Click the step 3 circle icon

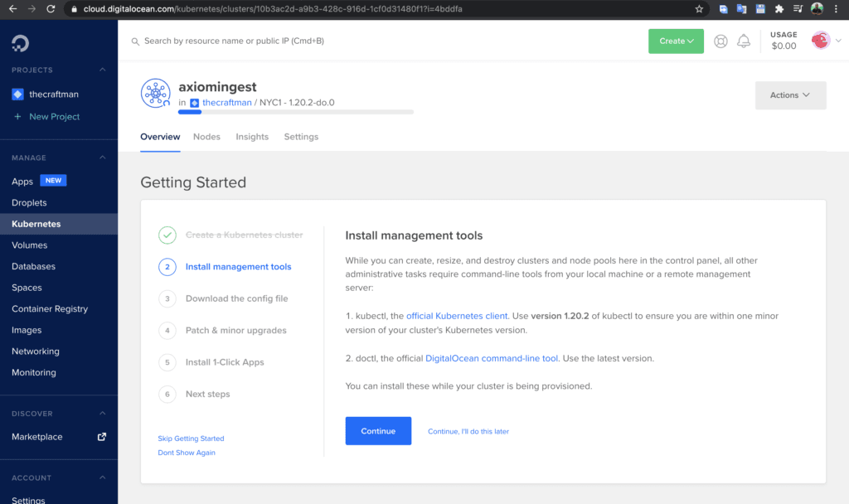click(x=167, y=298)
